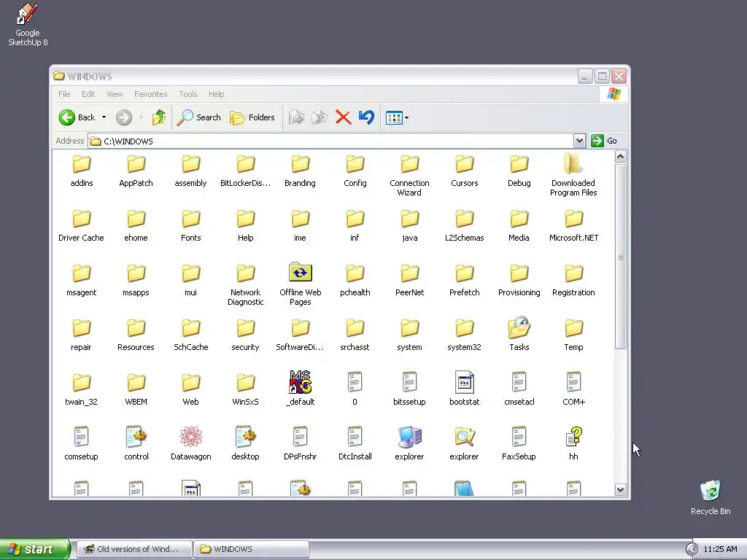Click the scrollbar up arrow
Screen dimensions: 747x560
coord(620,157)
